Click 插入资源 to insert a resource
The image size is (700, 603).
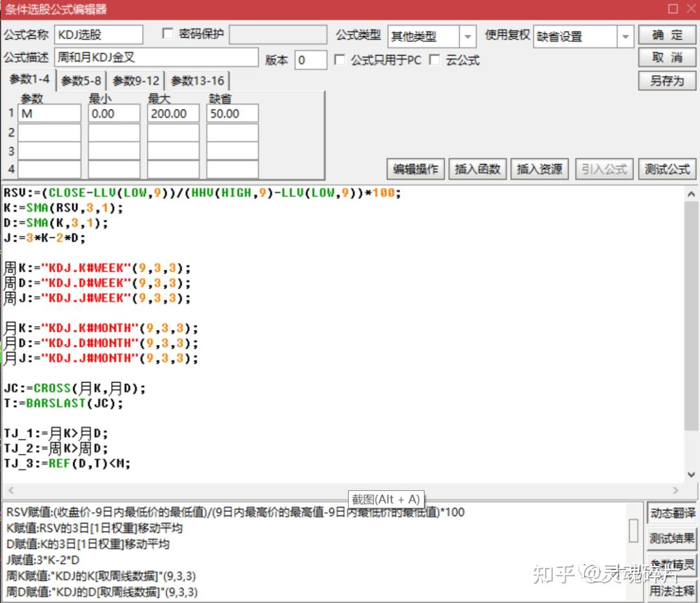pos(539,169)
